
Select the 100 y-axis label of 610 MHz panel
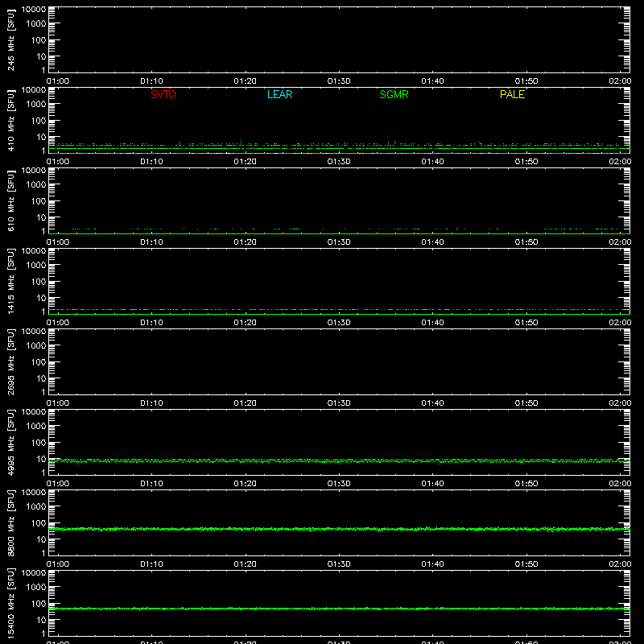[x=39, y=201]
